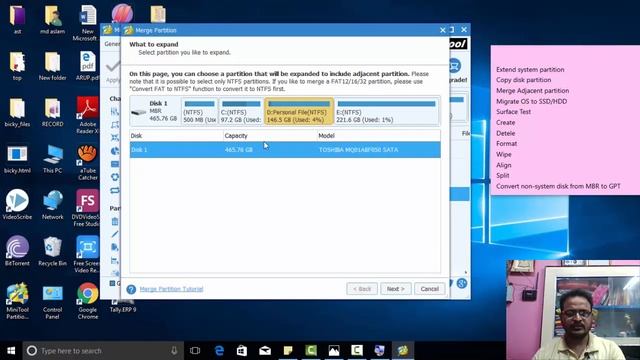Open Free Screen Video Recorder desktop icon
The height and width of the screenshot is (360, 640).
click(x=88, y=254)
